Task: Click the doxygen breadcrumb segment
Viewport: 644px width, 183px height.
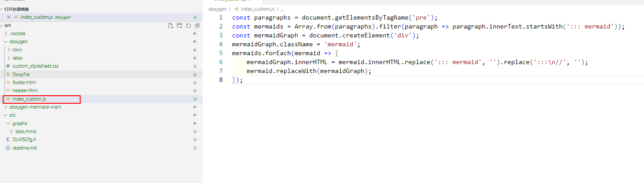Action: point(217,9)
